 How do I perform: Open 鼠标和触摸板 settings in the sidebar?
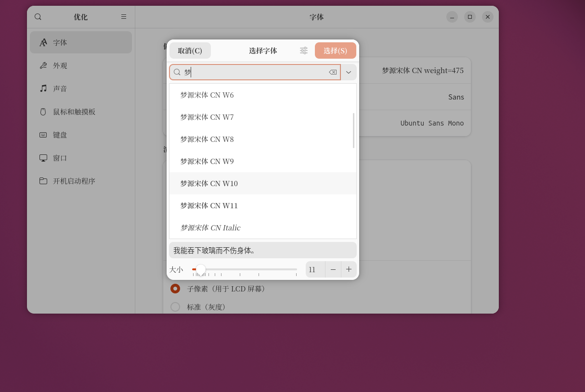pos(81,112)
